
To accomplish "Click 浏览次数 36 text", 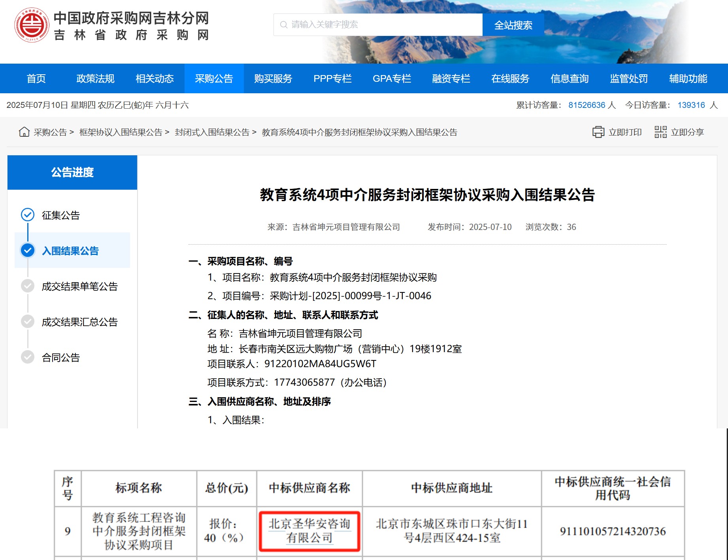I will click(551, 227).
